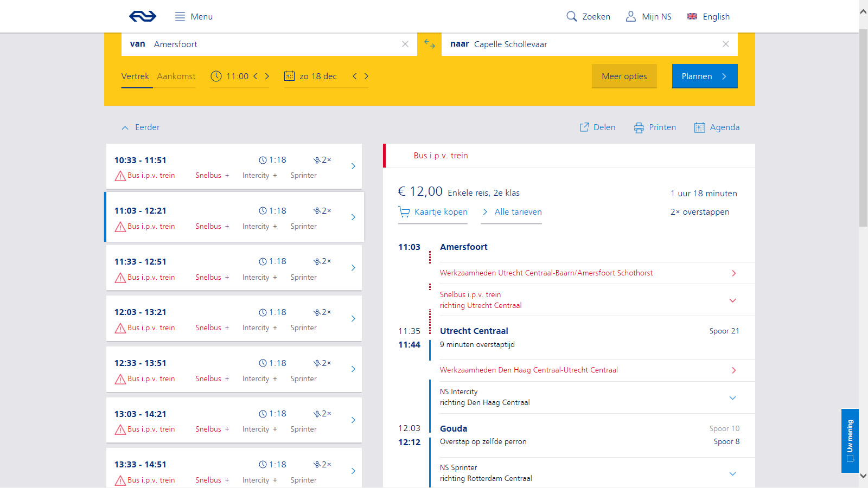Click transfers icon of 12:33 trip
This screenshot has width=868, height=488.
(x=317, y=363)
